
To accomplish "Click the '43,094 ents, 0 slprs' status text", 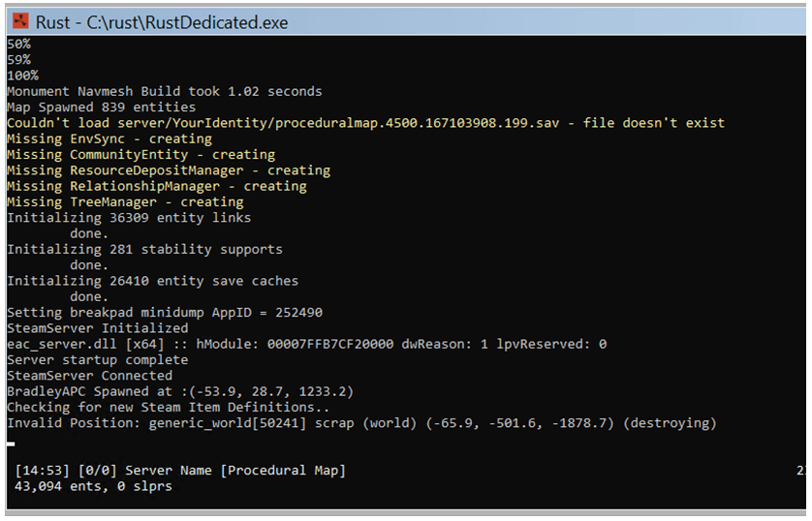I will tap(94, 486).
